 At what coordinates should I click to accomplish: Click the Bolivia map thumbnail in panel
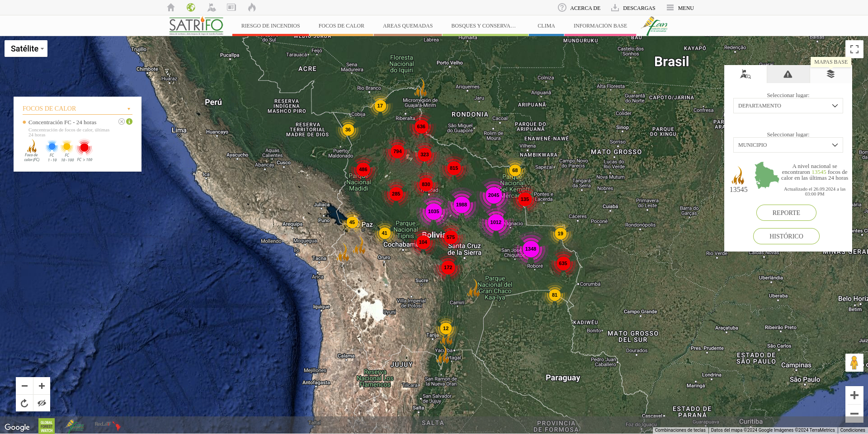[x=766, y=175]
